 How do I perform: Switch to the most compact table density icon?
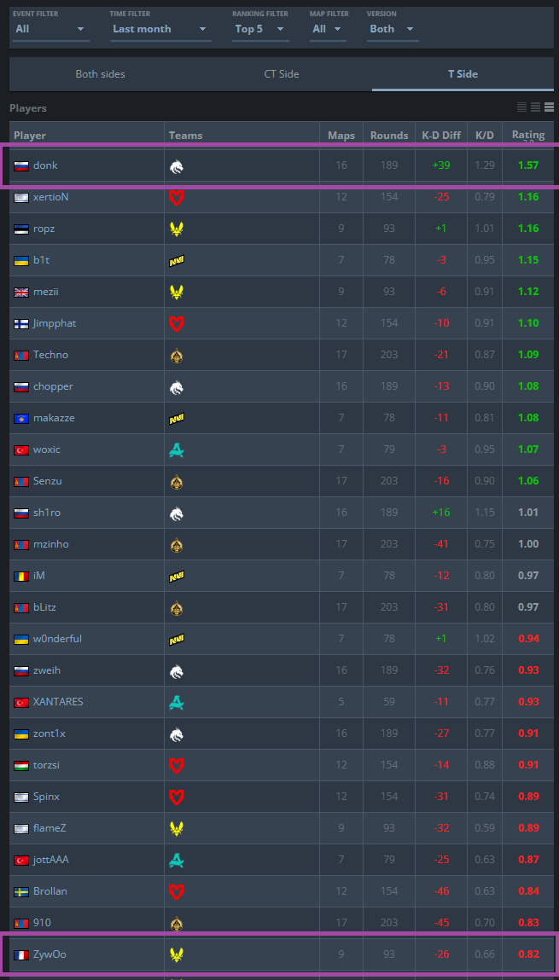click(521, 107)
